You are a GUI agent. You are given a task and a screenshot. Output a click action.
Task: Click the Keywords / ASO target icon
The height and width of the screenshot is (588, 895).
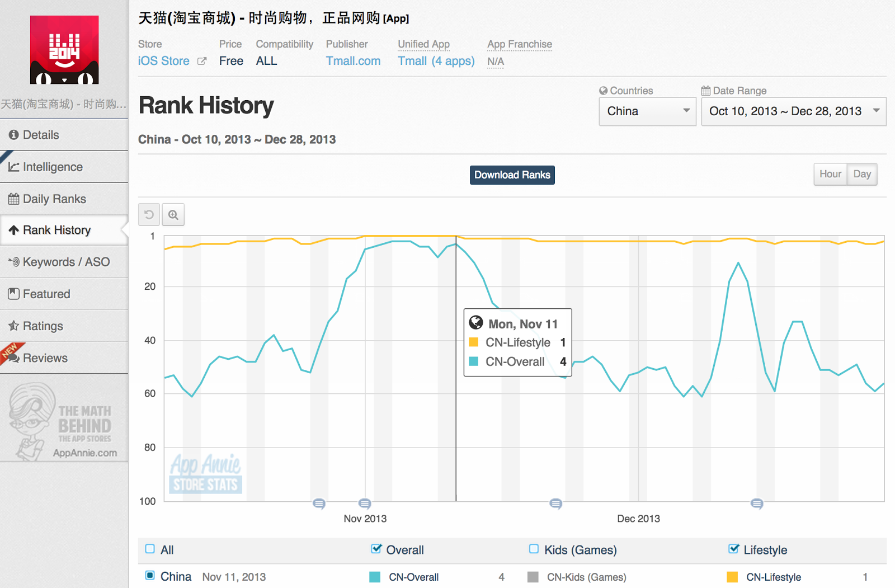pos(13,262)
